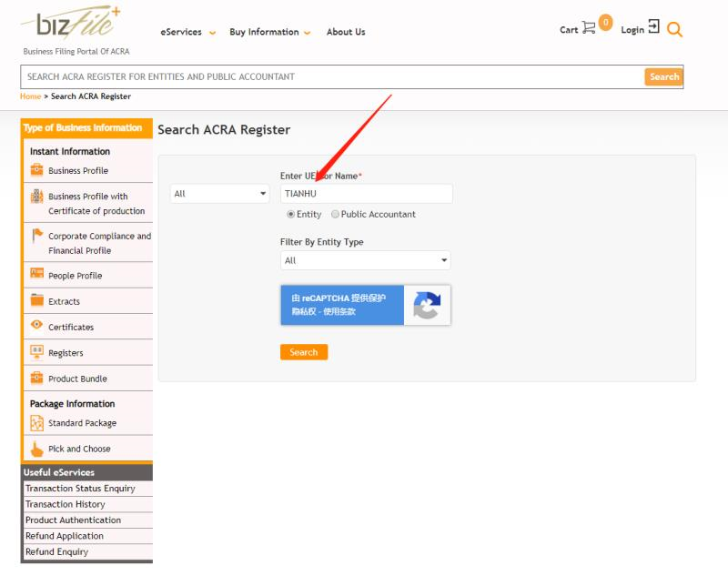Open Extracts in sidebar
The image size is (728, 576).
(64, 301)
